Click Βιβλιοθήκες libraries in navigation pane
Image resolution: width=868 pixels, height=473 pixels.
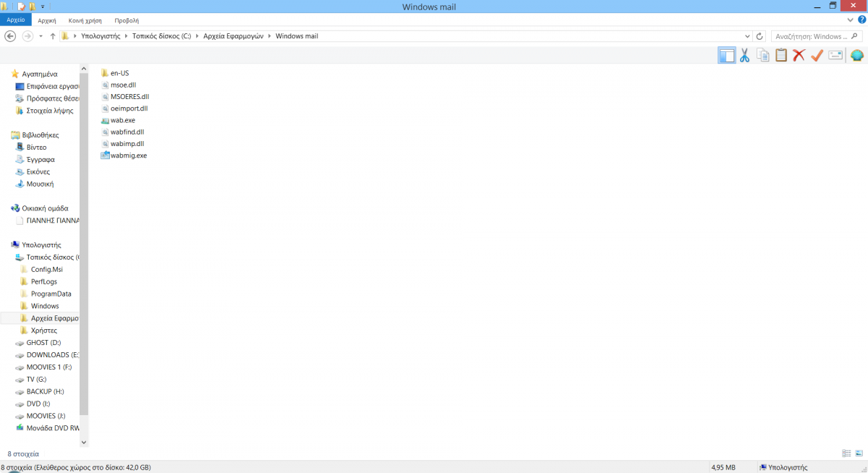pos(35,135)
